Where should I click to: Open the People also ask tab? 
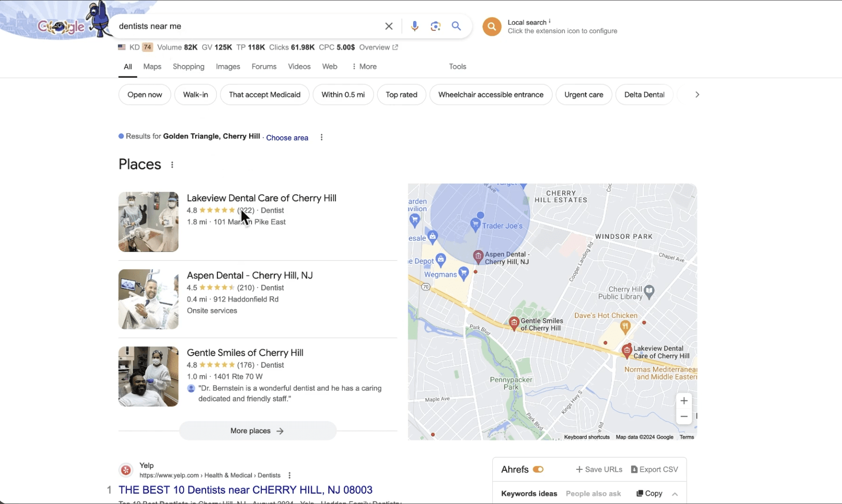click(x=592, y=493)
